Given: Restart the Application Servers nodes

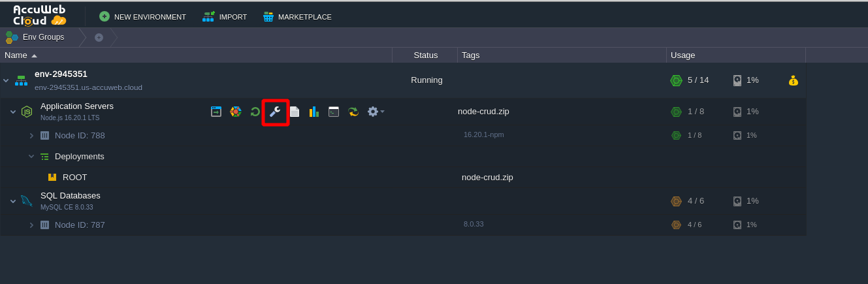Looking at the screenshot, I should [255, 112].
